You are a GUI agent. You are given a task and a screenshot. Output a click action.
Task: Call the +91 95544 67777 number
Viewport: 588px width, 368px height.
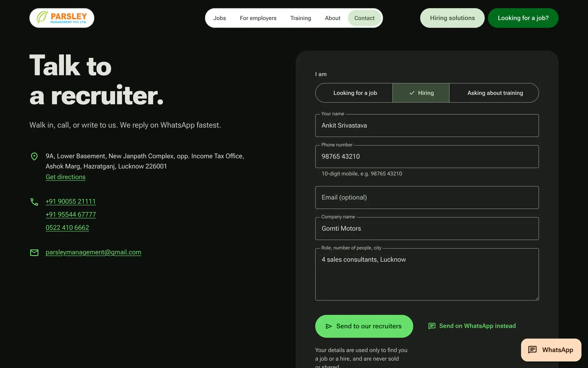point(71,215)
